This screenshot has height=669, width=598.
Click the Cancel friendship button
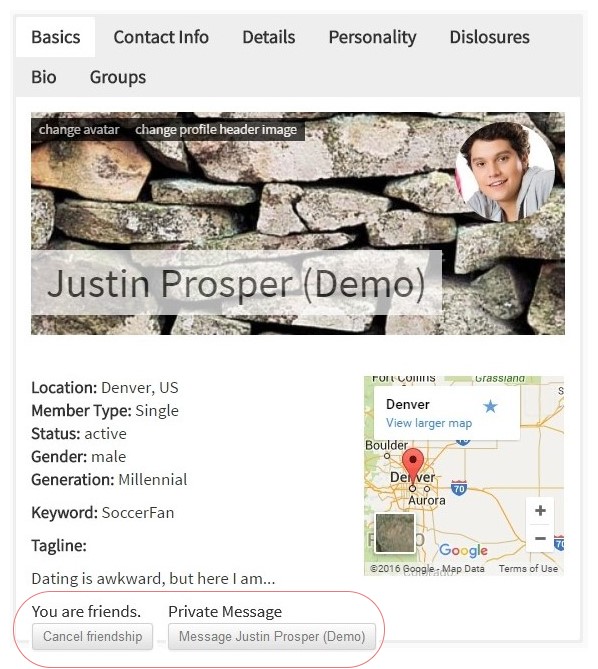[x=93, y=637]
